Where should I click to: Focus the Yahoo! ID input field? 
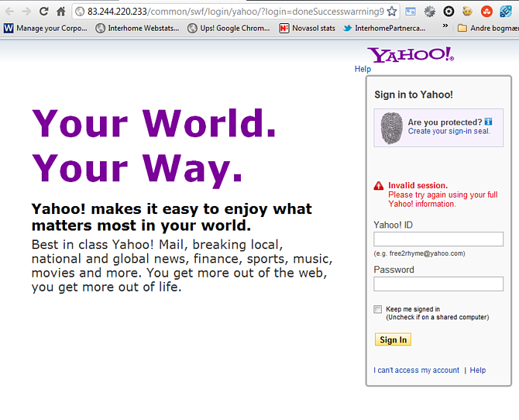point(438,239)
